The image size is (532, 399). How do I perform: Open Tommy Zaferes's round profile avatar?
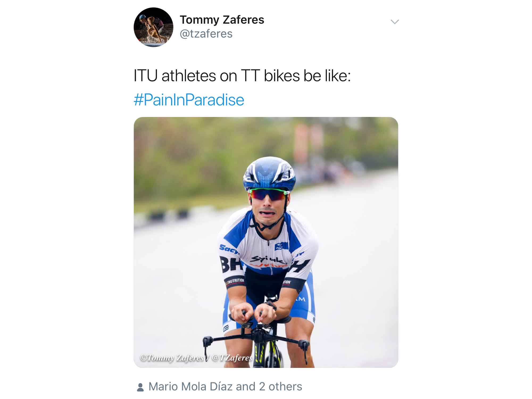pyautogui.click(x=153, y=27)
